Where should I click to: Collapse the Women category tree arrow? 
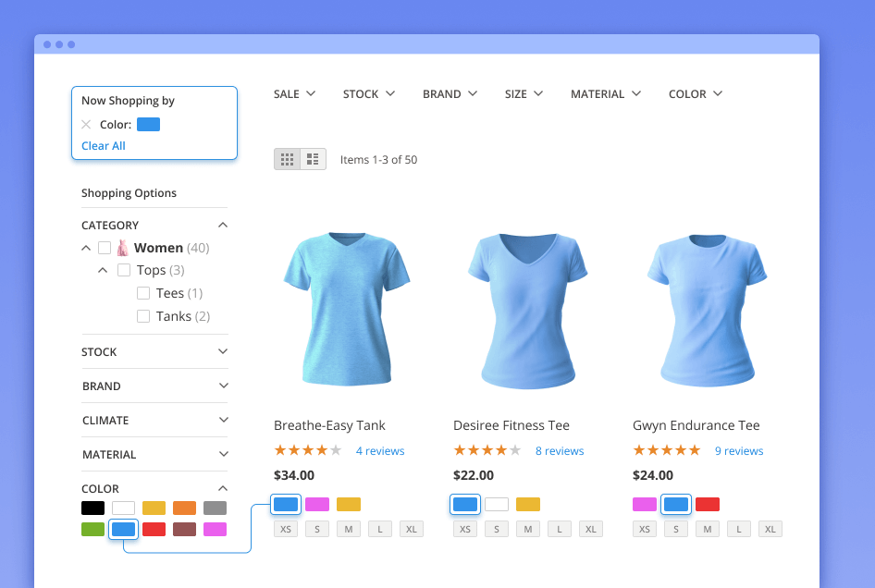click(86, 248)
